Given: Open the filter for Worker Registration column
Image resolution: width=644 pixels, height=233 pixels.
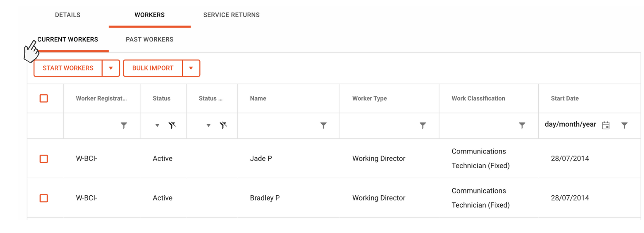Looking at the screenshot, I should (x=124, y=126).
